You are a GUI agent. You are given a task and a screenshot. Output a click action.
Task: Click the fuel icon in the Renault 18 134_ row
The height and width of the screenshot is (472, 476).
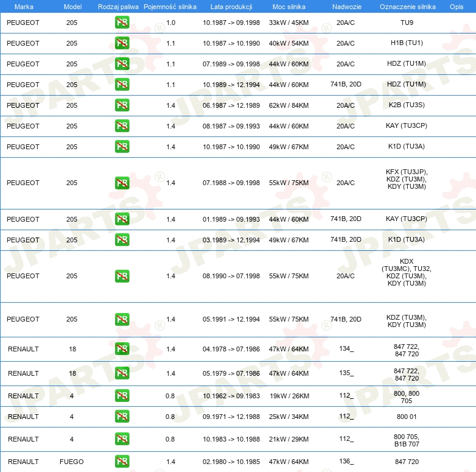coord(122,349)
